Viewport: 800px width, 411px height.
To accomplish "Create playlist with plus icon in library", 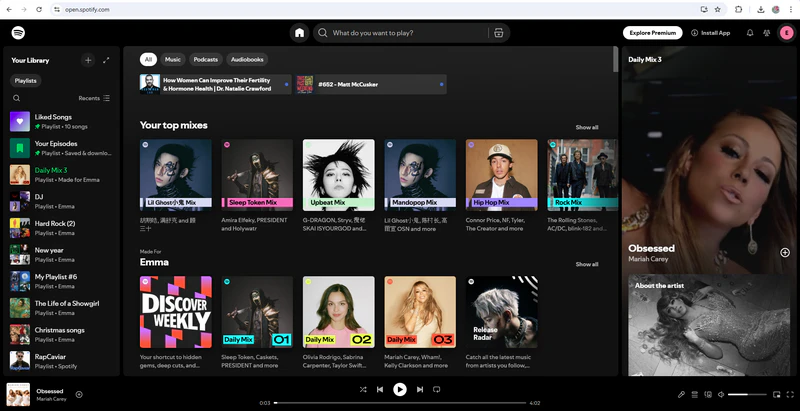I will tap(88, 60).
